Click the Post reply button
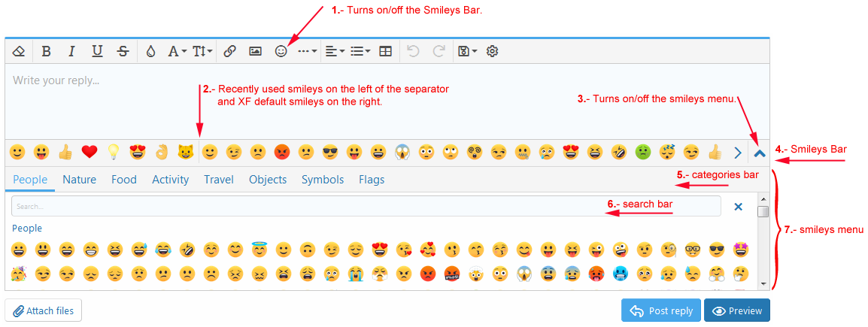The image size is (868, 327). 661,310
